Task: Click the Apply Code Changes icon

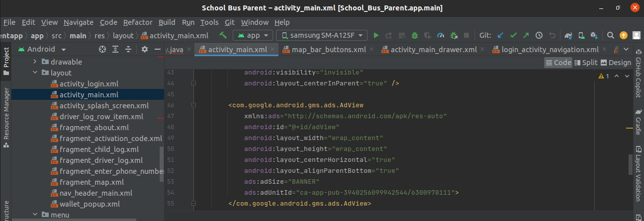Action: (x=402, y=35)
